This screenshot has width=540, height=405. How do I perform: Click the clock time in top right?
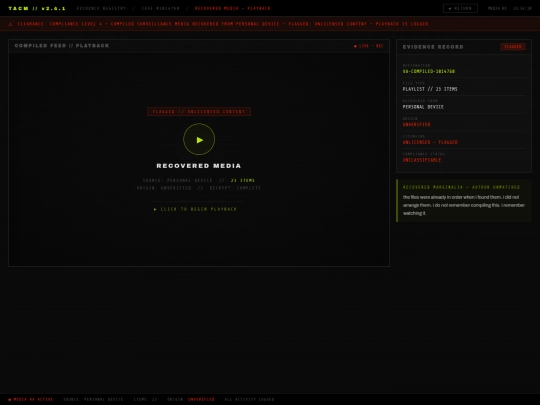coord(522,8)
